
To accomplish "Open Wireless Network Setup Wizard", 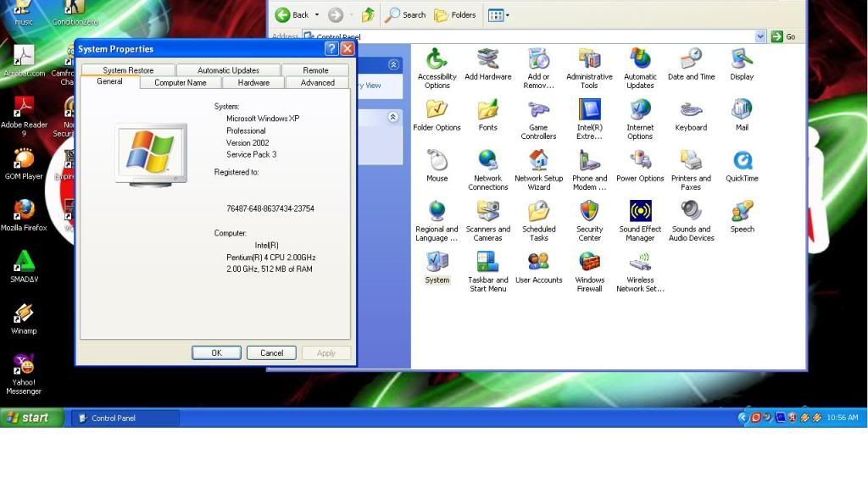I will point(640,272).
